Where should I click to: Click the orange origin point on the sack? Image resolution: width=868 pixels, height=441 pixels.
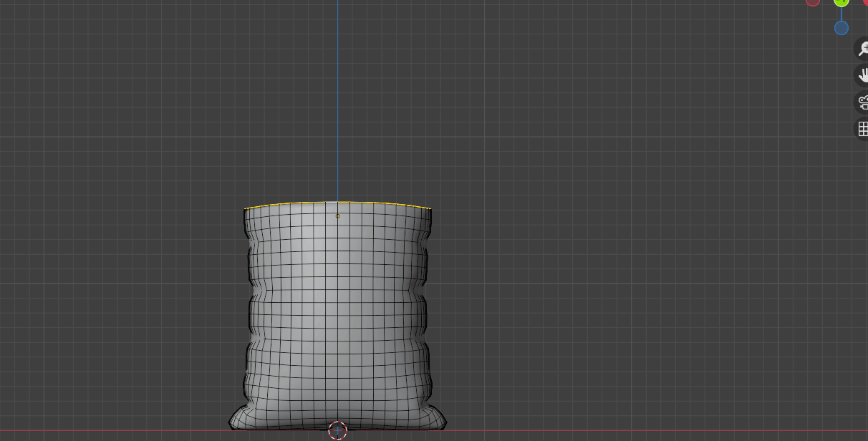(x=338, y=215)
